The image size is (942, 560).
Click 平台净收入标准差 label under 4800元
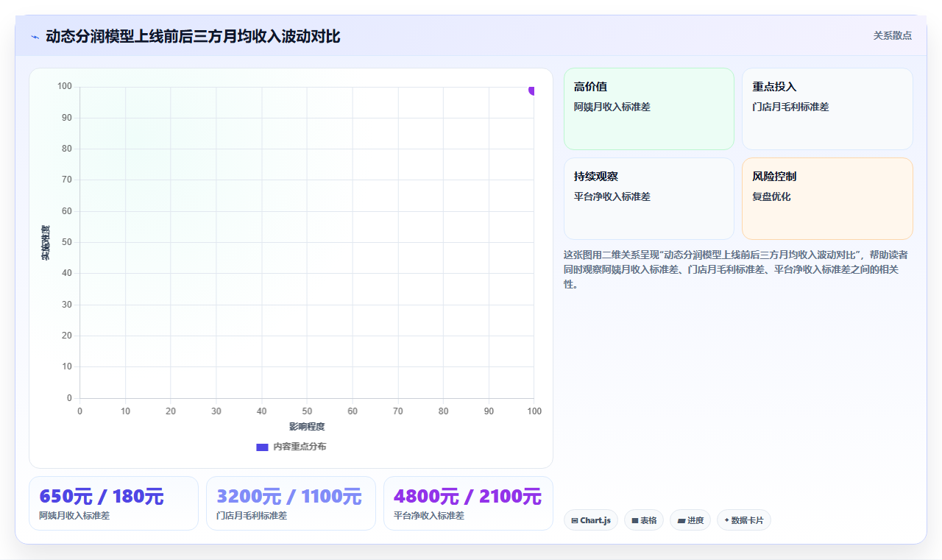429,516
